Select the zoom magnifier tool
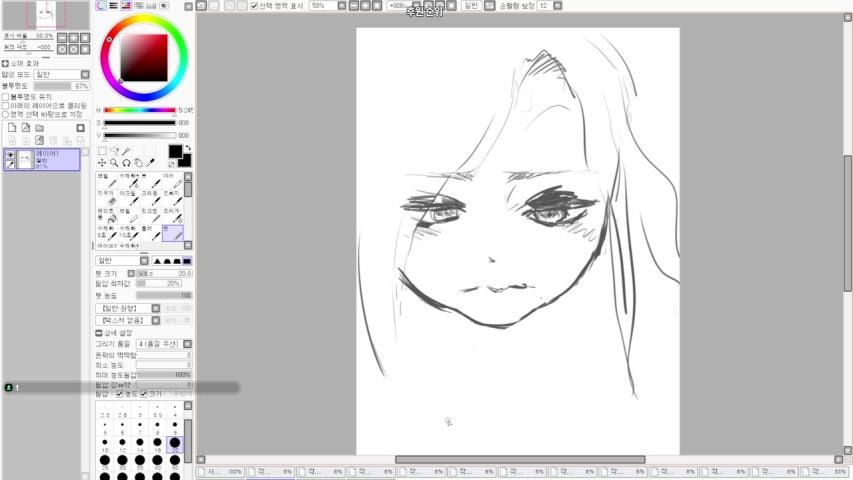Image resolution: width=853 pixels, height=480 pixels. pyautogui.click(x=114, y=163)
